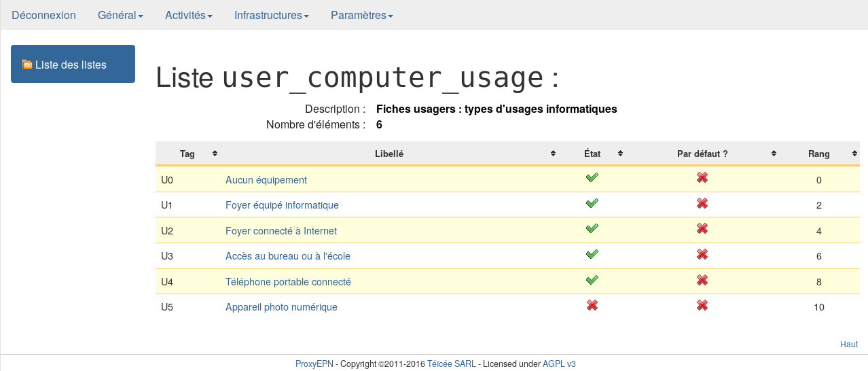Viewport: 868px width, 371px height.
Task: Expand the Activités dropdown menu
Action: (x=189, y=15)
